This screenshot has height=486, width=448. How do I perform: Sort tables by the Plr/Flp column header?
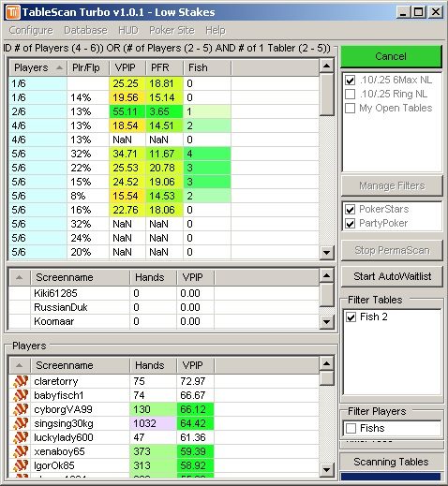point(88,67)
